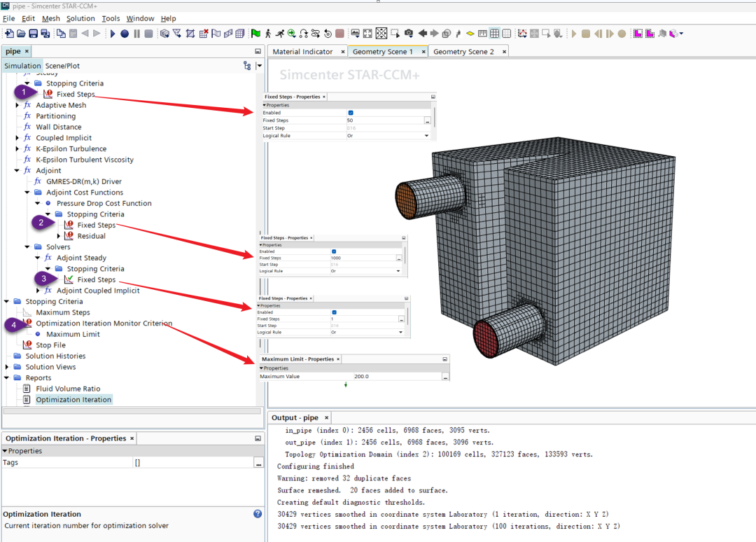Expand the Adjoint Coupled Implicit node
The height and width of the screenshot is (542, 756).
click(38, 291)
